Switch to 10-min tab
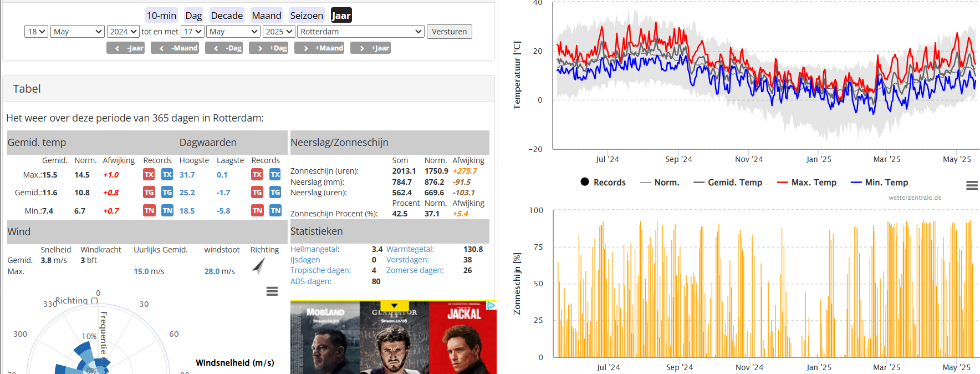This screenshot has width=980, height=374. (x=161, y=16)
